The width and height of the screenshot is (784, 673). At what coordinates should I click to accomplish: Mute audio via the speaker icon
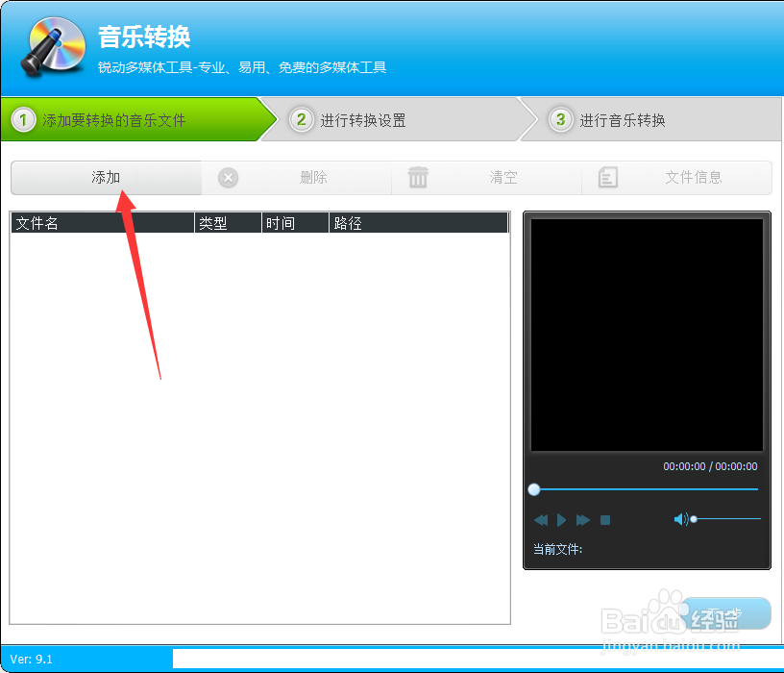[x=680, y=519]
